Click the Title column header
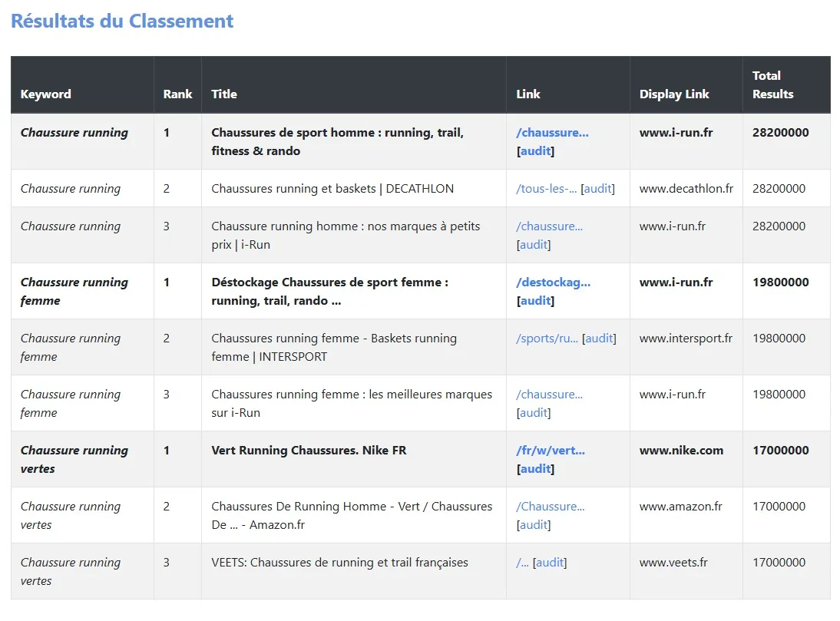Viewport: 840px width, 621px height. pyautogui.click(x=224, y=94)
